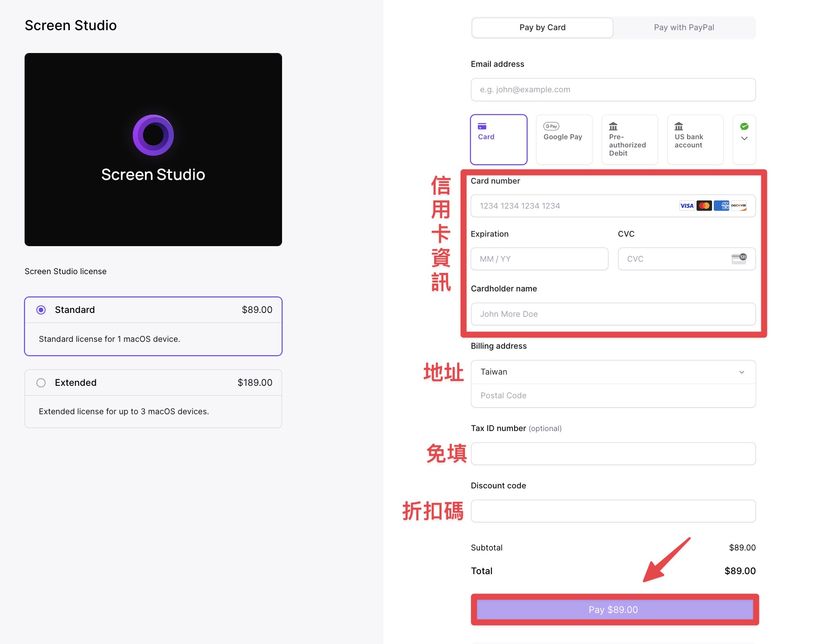Viewport: 816px width, 644px height.
Task: Open the Taiwan country dropdown
Action: (613, 372)
